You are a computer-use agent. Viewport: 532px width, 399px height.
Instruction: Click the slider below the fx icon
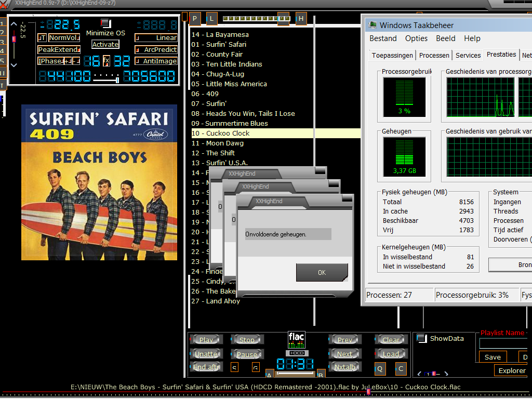pyautogui.click(x=106, y=80)
